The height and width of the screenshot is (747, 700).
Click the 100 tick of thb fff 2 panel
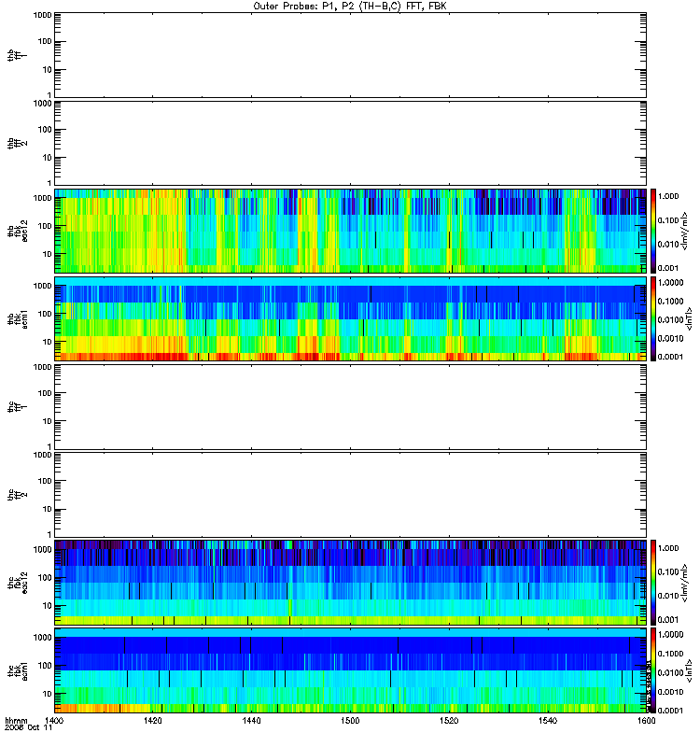(x=45, y=130)
